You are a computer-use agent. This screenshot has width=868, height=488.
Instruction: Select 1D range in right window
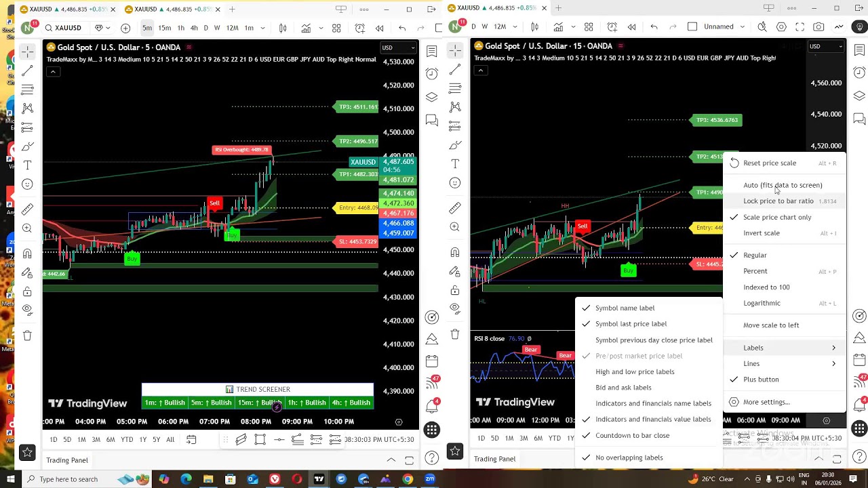coord(481,439)
